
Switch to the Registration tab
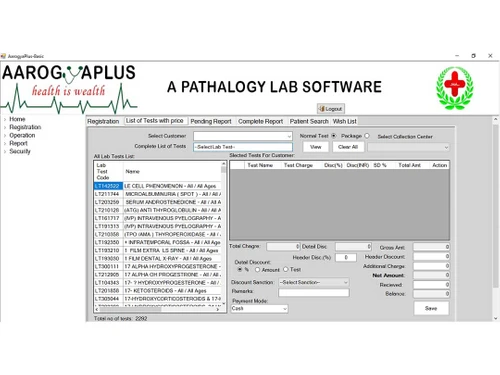pos(103,121)
